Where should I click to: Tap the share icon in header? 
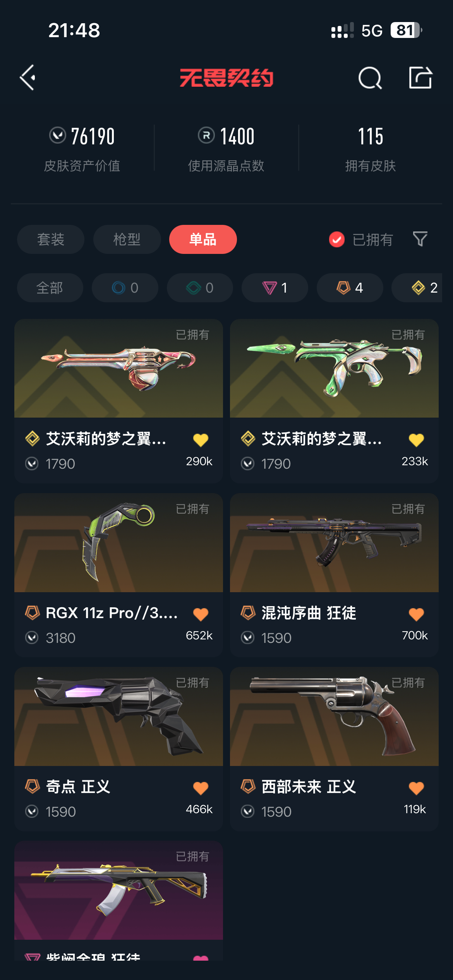click(x=420, y=77)
